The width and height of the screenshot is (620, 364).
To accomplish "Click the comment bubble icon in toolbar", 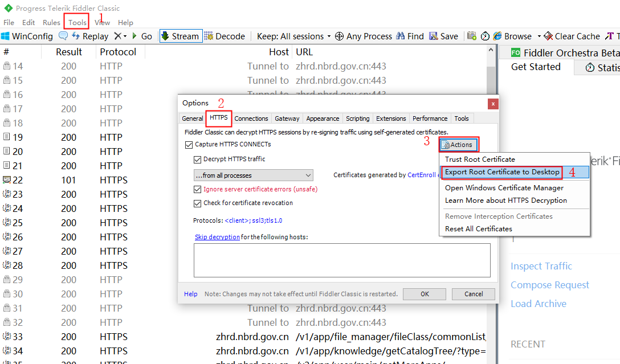I will (x=63, y=36).
